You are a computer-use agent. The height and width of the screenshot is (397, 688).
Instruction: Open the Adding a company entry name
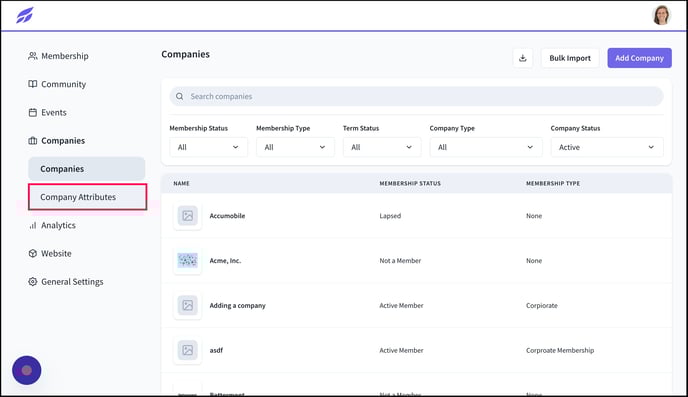[x=237, y=305]
